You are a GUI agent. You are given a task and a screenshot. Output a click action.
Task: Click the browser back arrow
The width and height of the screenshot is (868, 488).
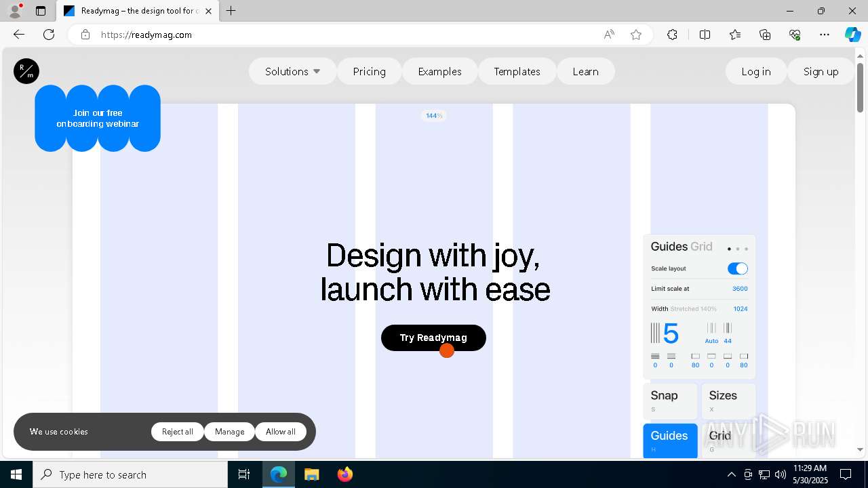[19, 35]
